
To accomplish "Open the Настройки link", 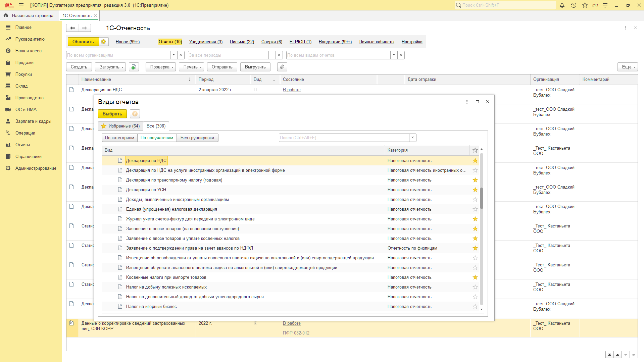I will (x=412, y=42).
